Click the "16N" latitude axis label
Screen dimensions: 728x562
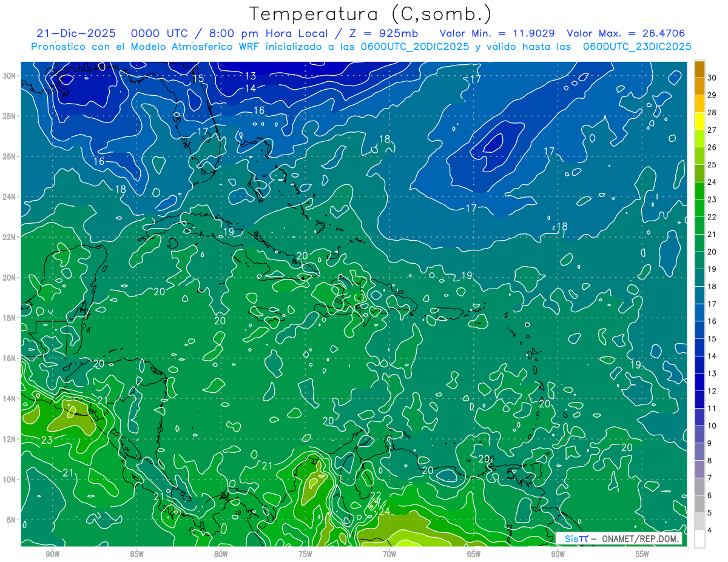(10, 358)
